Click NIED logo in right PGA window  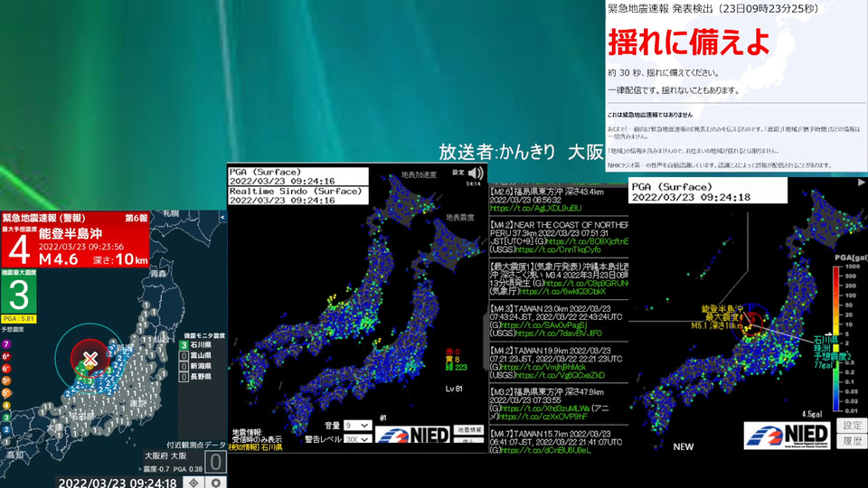[787, 435]
